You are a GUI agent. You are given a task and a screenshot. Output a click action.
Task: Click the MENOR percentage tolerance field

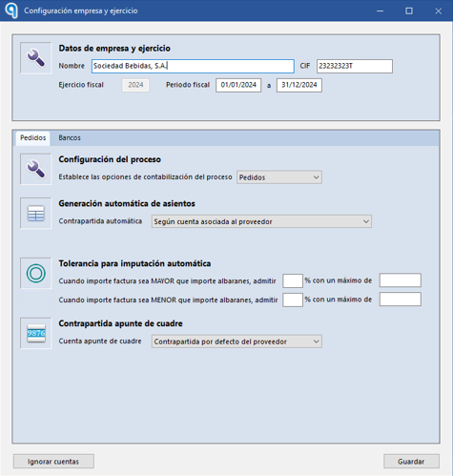[x=293, y=300]
